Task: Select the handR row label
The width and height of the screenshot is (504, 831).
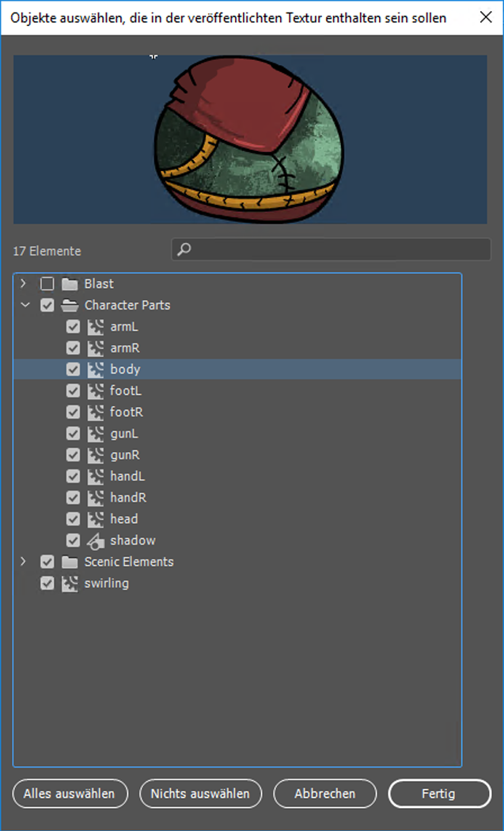Action: tap(128, 498)
